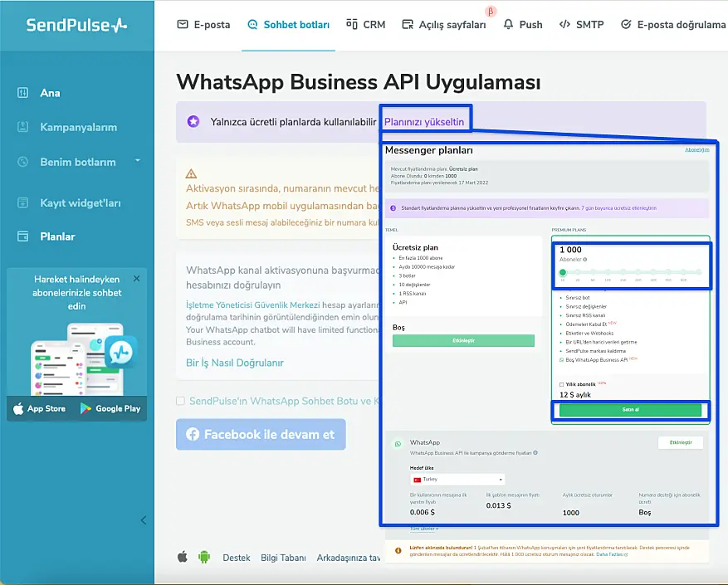Open the CRM tab
The height and width of the screenshot is (585, 728).
365,25
